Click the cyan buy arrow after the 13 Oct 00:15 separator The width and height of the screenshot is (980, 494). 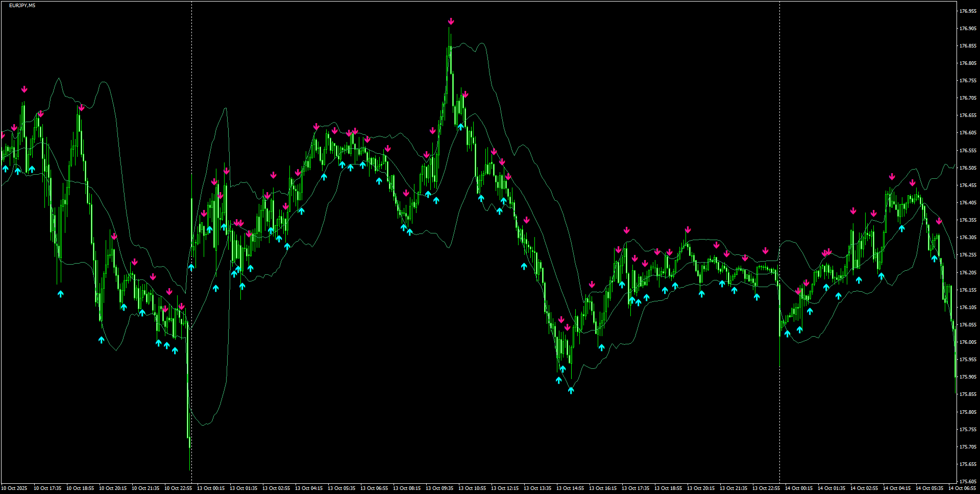(192, 266)
